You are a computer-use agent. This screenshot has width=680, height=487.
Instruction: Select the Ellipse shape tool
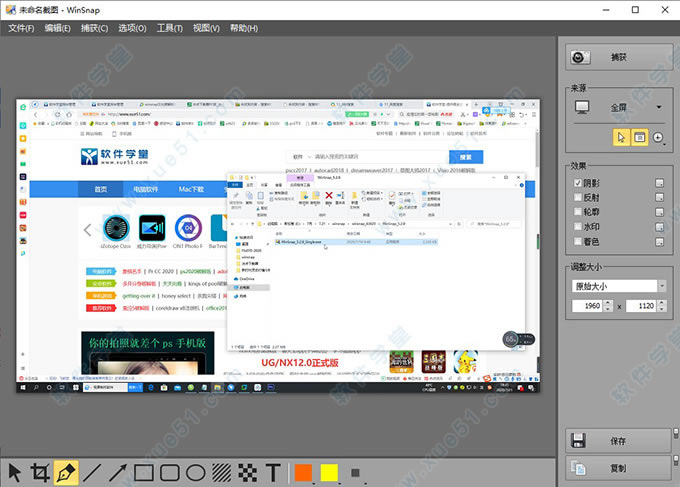pos(196,473)
